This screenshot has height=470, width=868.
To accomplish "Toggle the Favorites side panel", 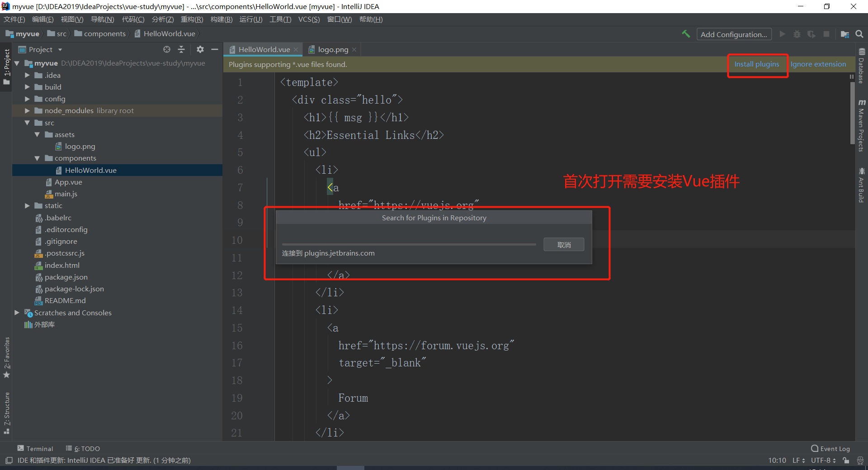I will 6,357.
